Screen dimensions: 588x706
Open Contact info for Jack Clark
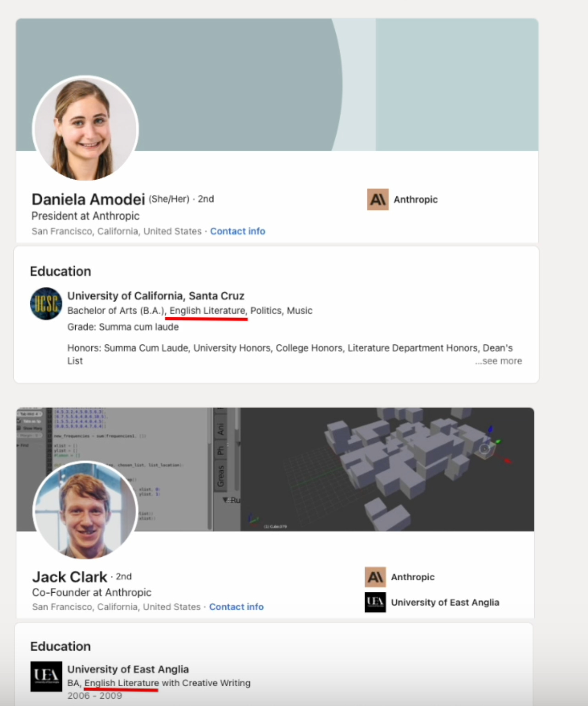click(236, 607)
